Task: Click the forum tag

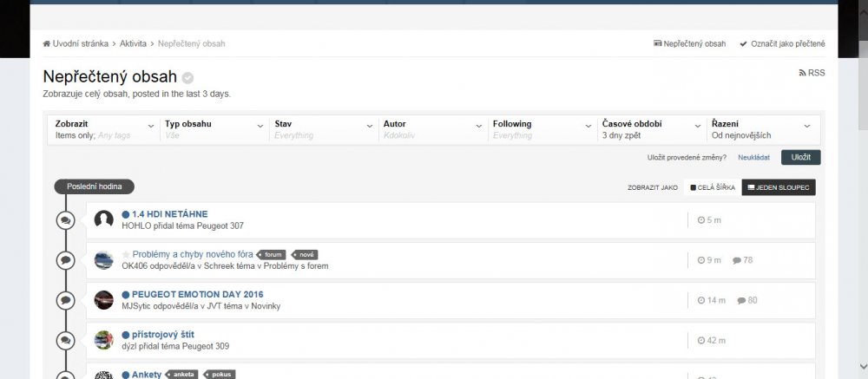Action: tap(273, 255)
